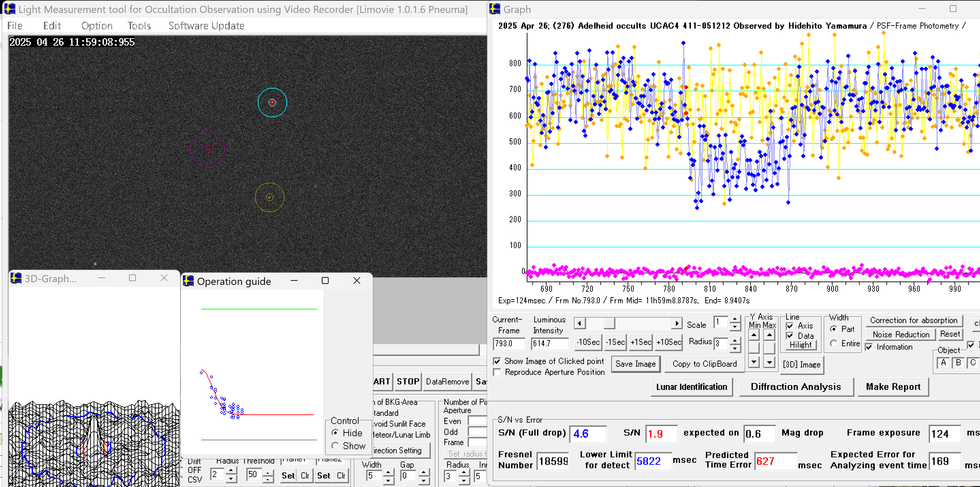Select Show in Control group
Screen dimensions: 980x487
click(x=335, y=445)
